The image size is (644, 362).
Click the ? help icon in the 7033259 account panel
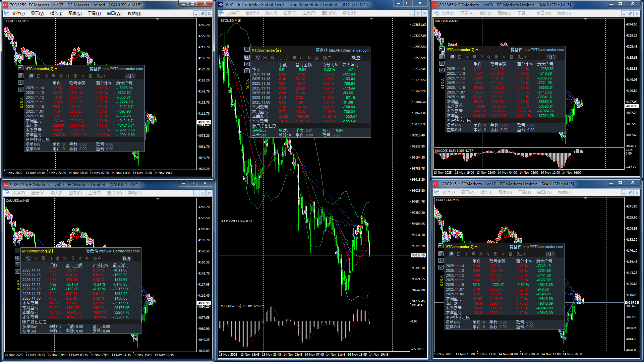pyautogui.click(x=20, y=82)
